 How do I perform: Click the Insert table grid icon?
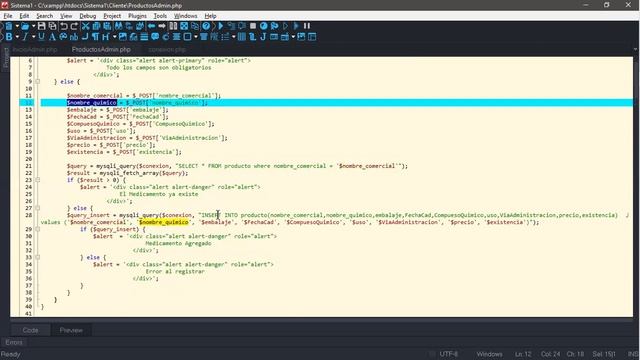pyautogui.click(x=242, y=37)
